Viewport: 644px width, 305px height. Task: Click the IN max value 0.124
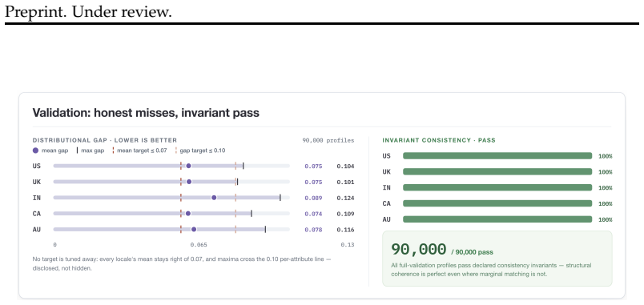345,198
